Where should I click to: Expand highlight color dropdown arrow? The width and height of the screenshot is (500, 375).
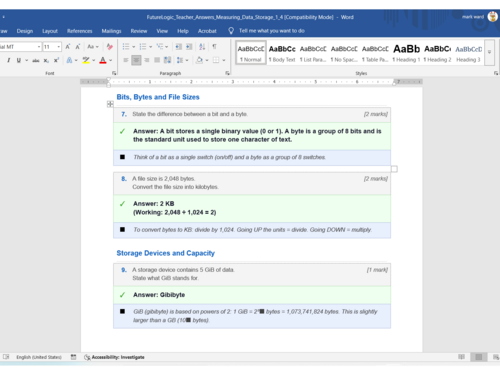tap(94, 60)
